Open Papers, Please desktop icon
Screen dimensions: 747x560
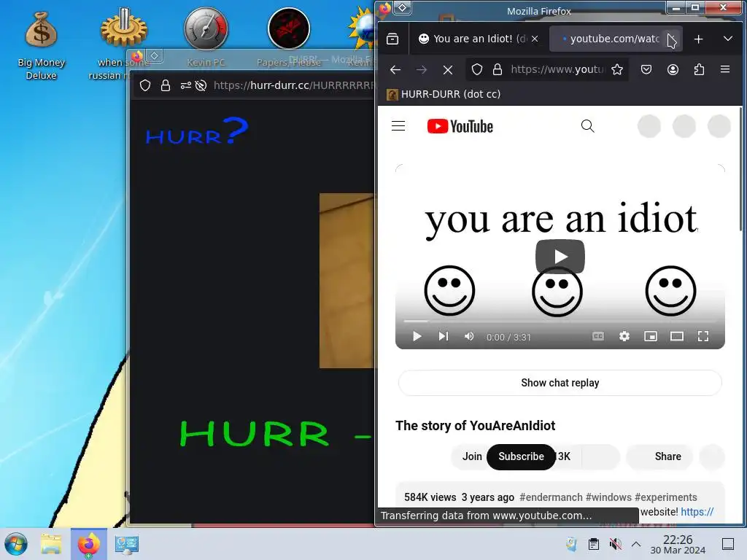(x=289, y=37)
